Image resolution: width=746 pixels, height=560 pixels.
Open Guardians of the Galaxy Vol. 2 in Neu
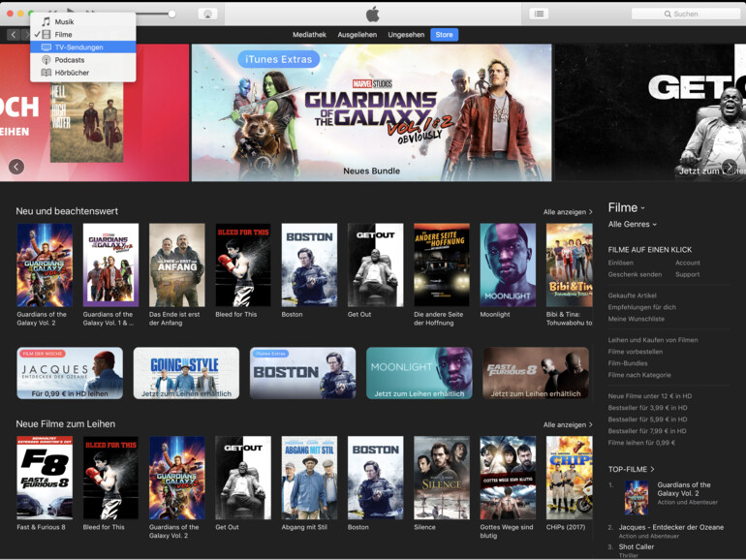click(x=45, y=265)
